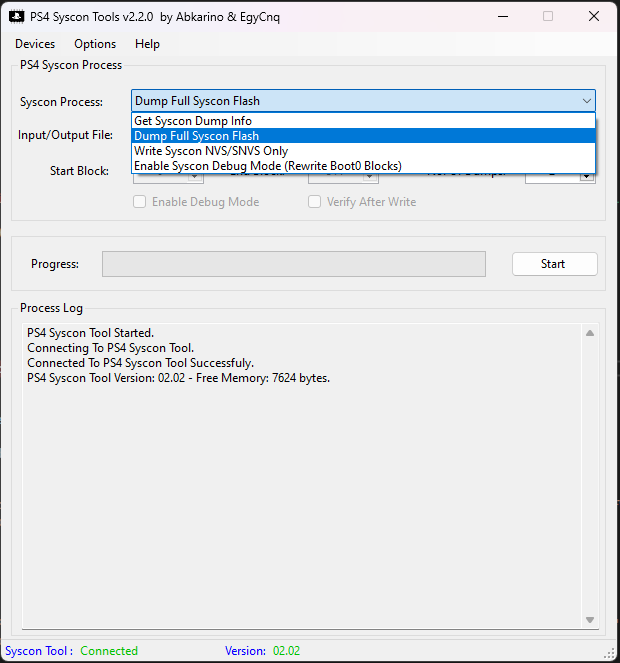Enable the Debug Mode checkbox
Screen dimensions: 620x663
pyautogui.click(x=140, y=202)
